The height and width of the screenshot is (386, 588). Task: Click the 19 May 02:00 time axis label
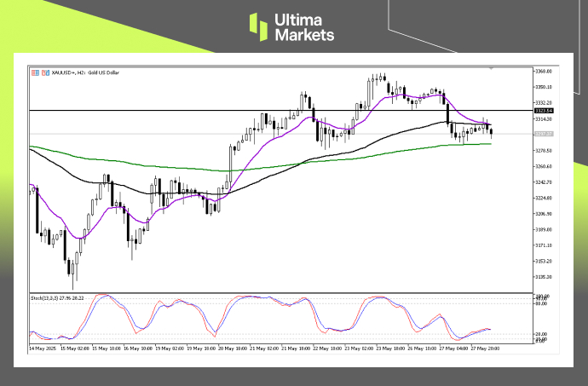point(169,349)
